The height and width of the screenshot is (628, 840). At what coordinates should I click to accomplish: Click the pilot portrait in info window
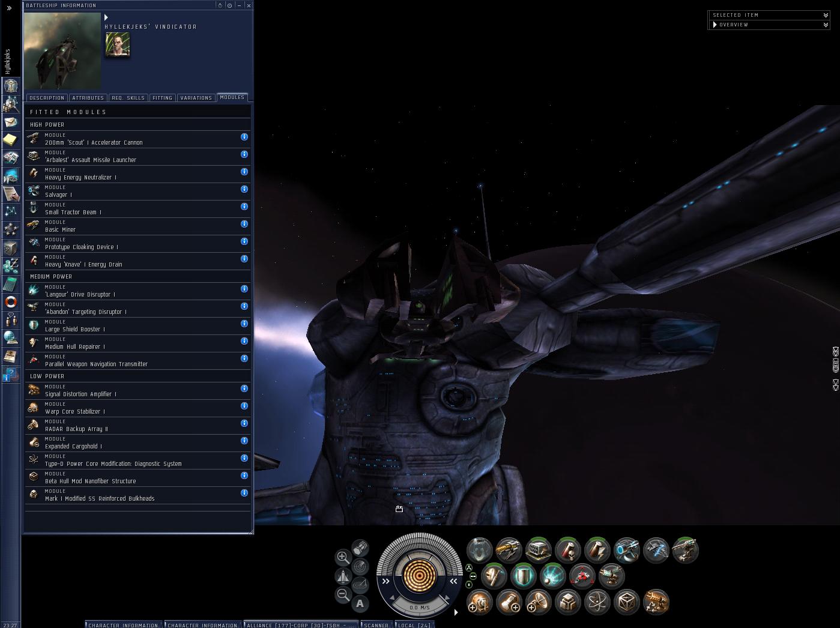(118, 44)
